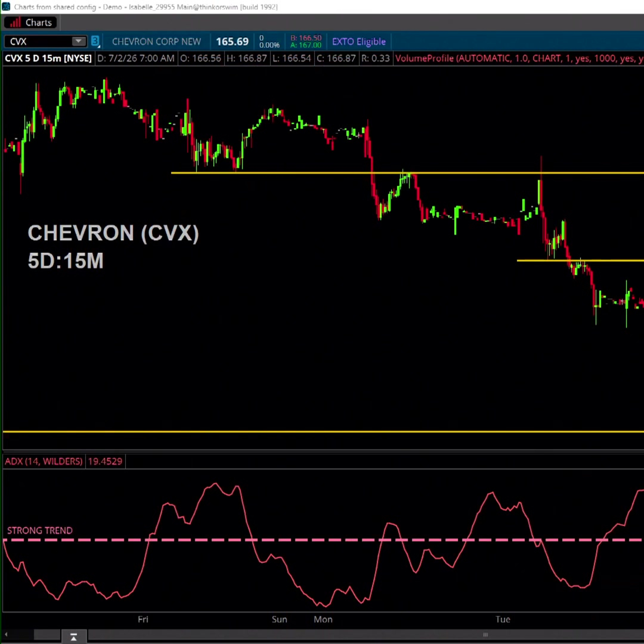Click the ADX (14, WILDERS) study label
This screenshot has height=644, width=644.
coord(43,461)
